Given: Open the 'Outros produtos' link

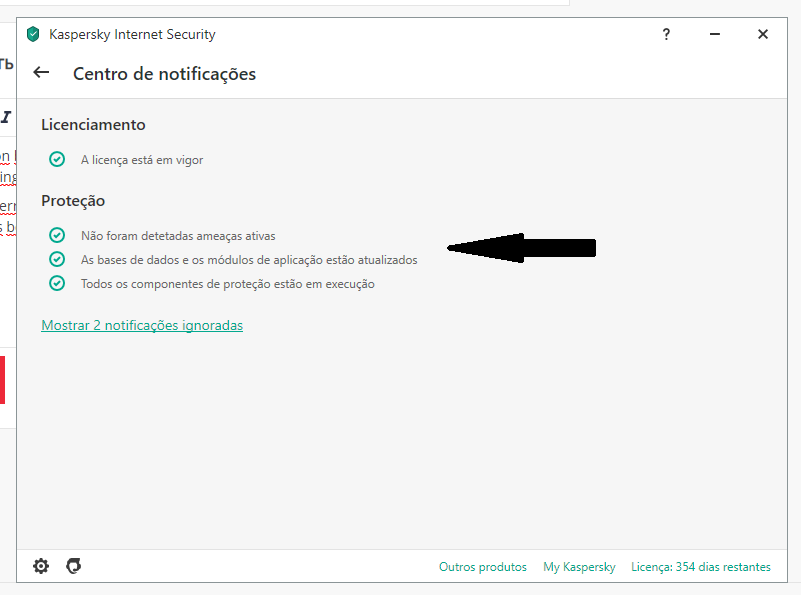Looking at the screenshot, I should (483, 567).
